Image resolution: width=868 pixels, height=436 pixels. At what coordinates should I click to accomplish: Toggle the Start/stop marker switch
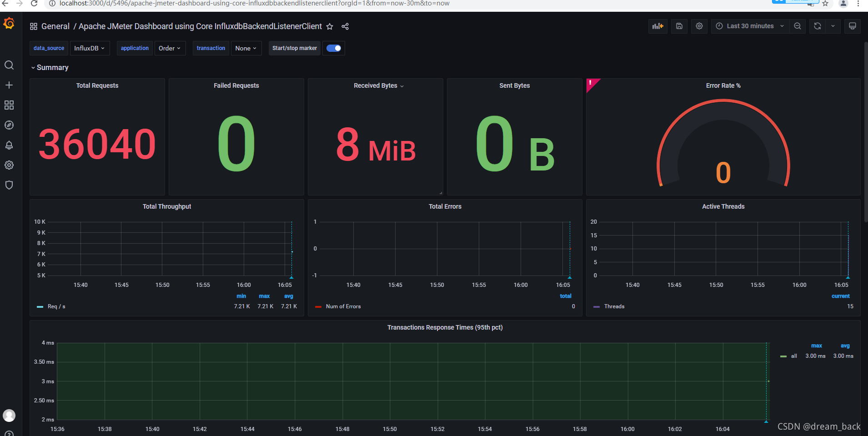(334, 48)
